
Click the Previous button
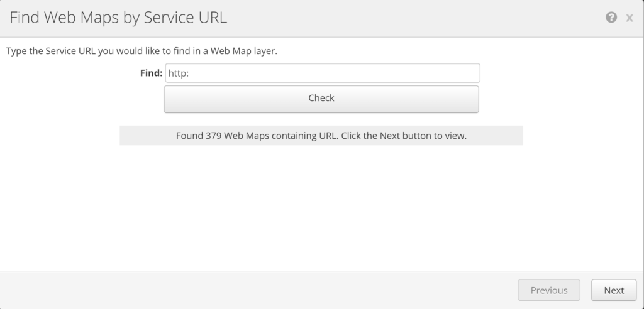point(549,290)
